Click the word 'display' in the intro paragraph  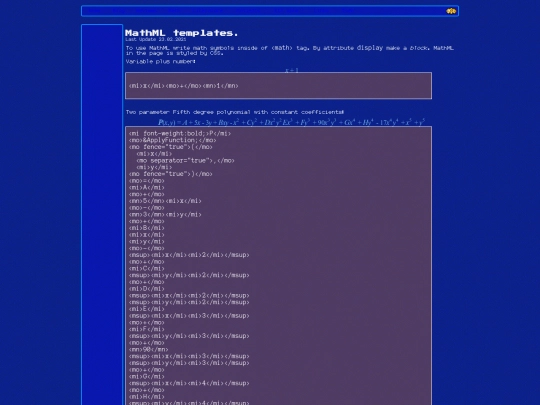click(370, 48)
